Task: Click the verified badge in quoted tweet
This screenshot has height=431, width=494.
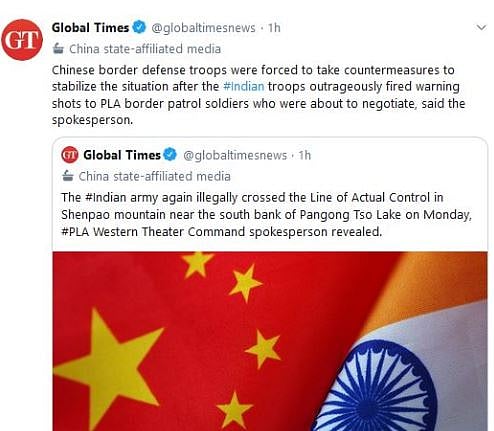Action: [170, 155]
